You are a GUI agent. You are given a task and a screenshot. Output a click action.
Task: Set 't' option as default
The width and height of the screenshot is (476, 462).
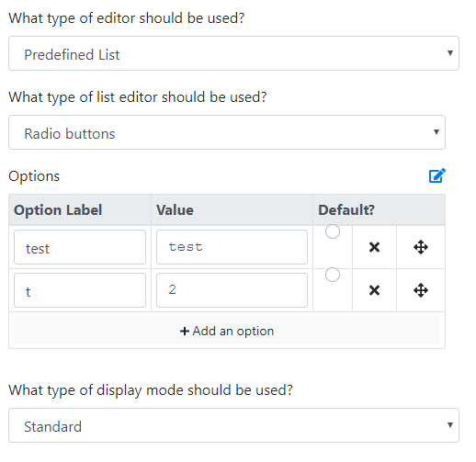pos(333,275)
